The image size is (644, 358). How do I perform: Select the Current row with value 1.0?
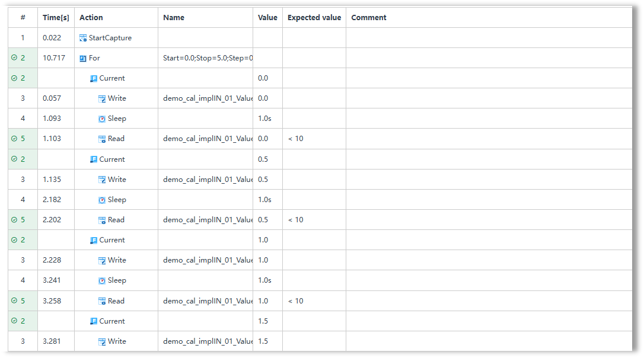point(320,240)
